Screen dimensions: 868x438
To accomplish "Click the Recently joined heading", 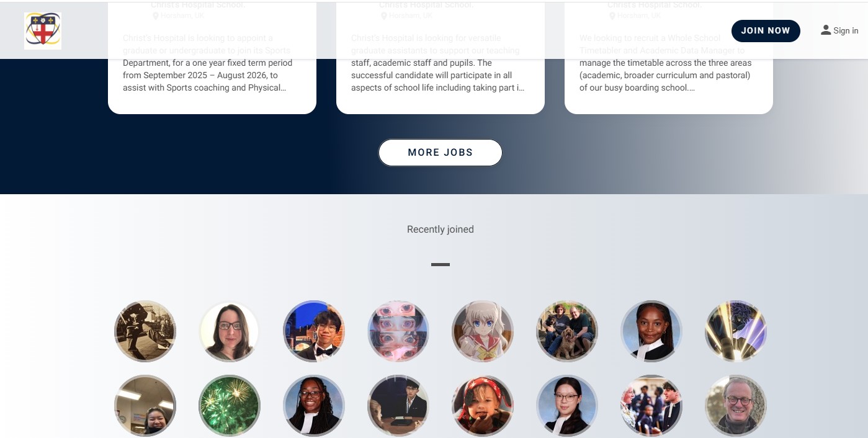I will point(441,230).
